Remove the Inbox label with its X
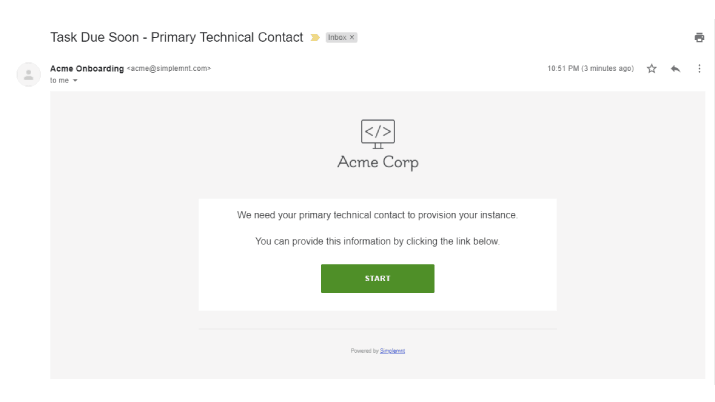The height and width of the screenshot is (402, 715). tap(352, 37)
